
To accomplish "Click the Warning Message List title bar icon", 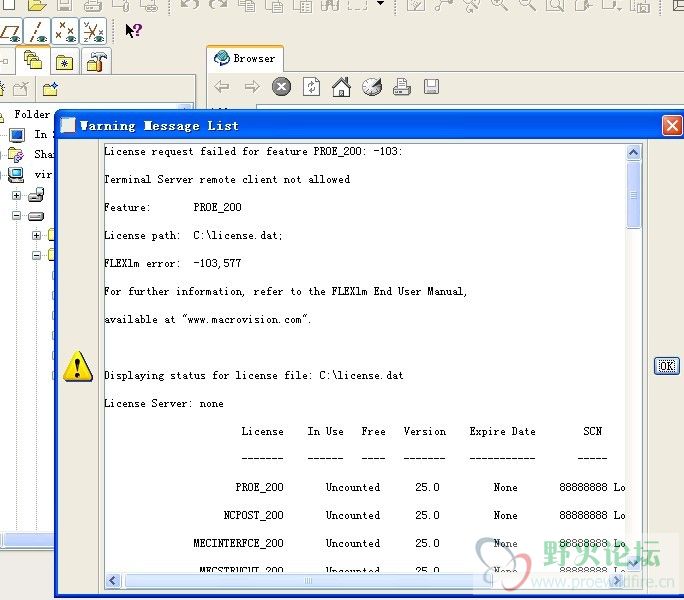I will (x=68, y=125).
